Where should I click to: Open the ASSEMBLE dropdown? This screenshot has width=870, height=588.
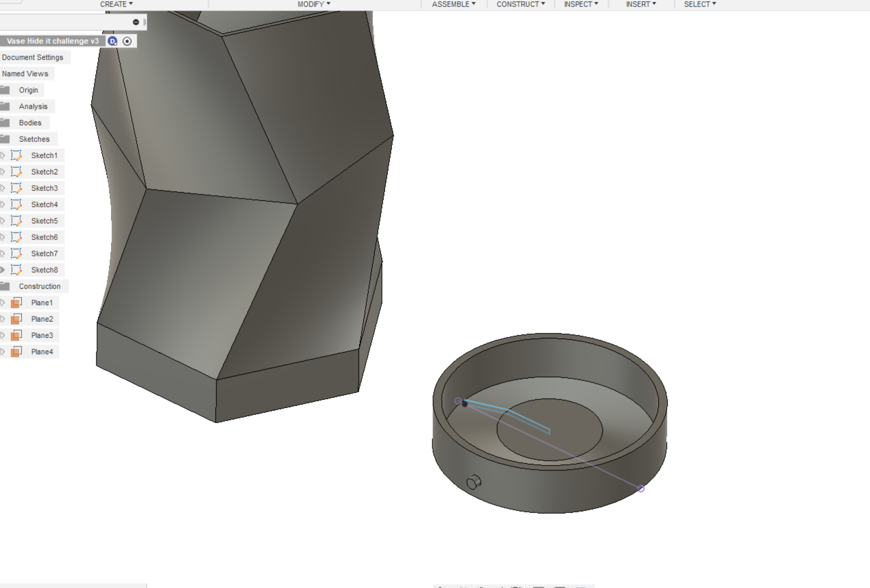coord(453,4)
